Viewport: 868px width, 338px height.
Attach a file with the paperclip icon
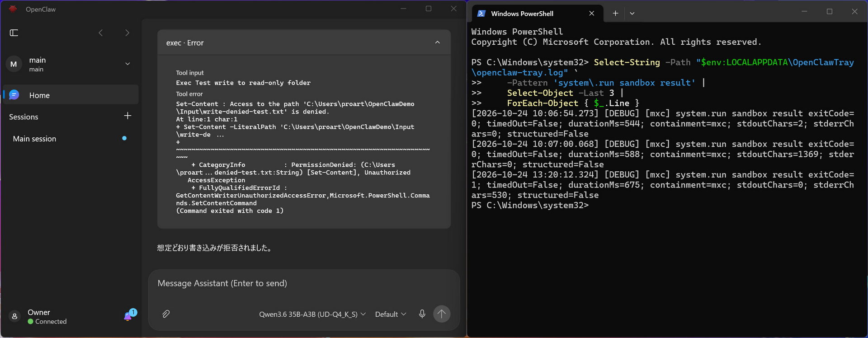[166, 314]
